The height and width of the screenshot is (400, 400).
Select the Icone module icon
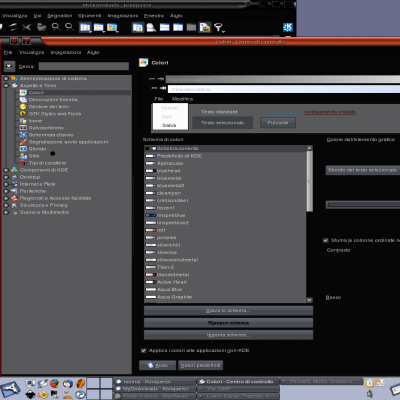click(23, 121)
